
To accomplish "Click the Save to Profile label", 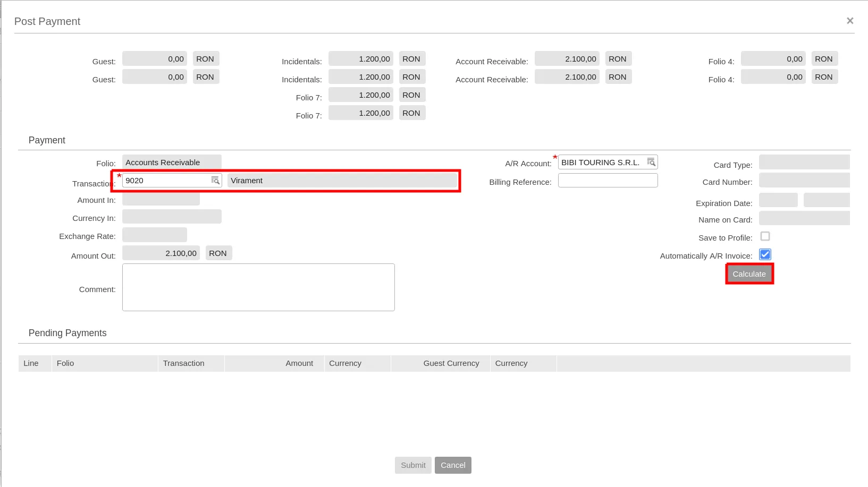I will pyautogui.click(x=726, y=238).
